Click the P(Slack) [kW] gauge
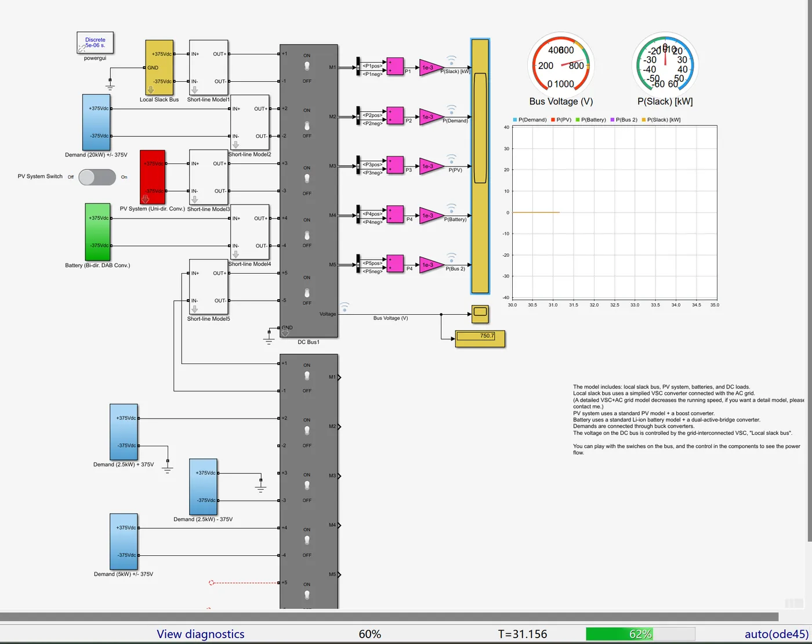812x644 pixels. [665, 64]
